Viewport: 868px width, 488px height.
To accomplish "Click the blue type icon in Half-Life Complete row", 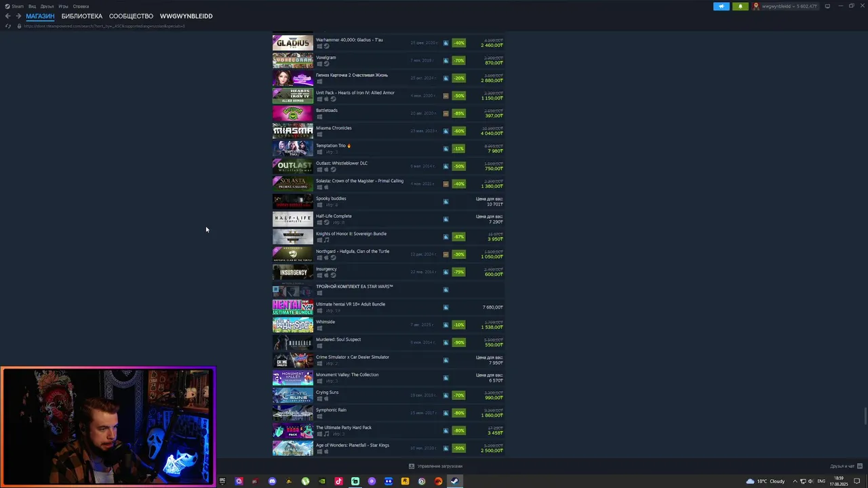I will (446, 219).
